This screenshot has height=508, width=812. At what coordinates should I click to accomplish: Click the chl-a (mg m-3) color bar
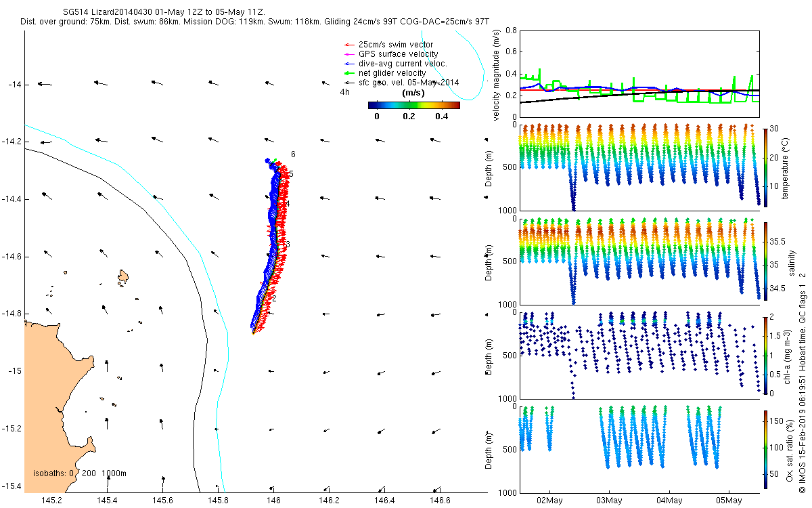point(765,354)
